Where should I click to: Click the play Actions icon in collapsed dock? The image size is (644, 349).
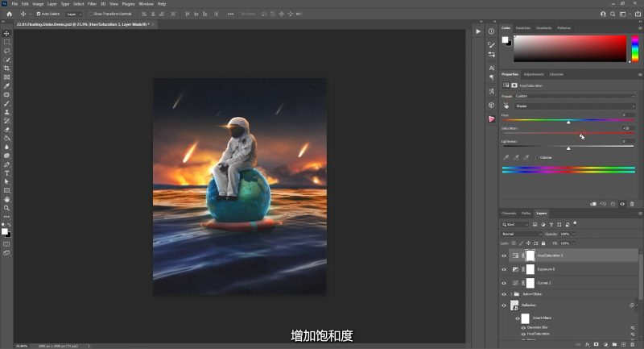tap(478, 31)
